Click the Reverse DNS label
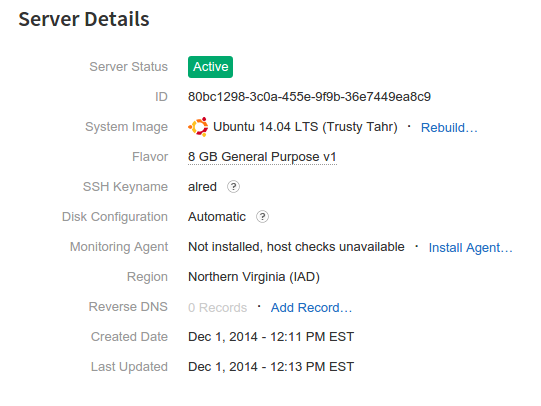 click(x=128, y=307)
